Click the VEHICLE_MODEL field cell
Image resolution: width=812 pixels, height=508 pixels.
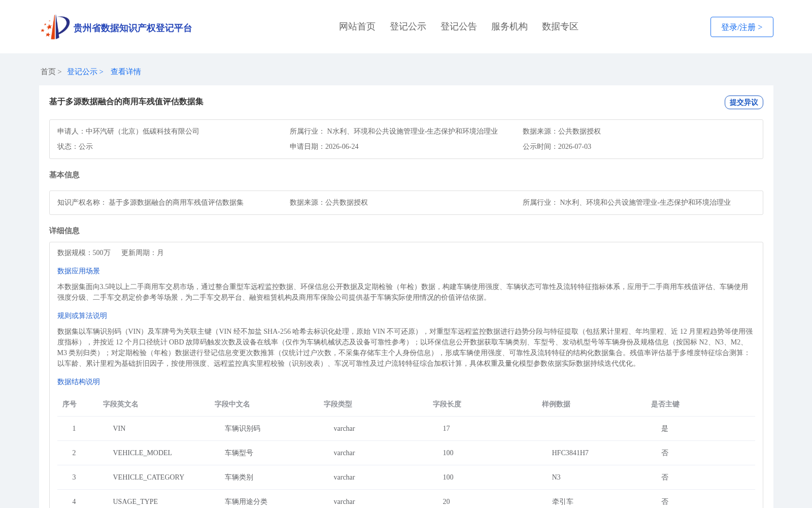143,453
